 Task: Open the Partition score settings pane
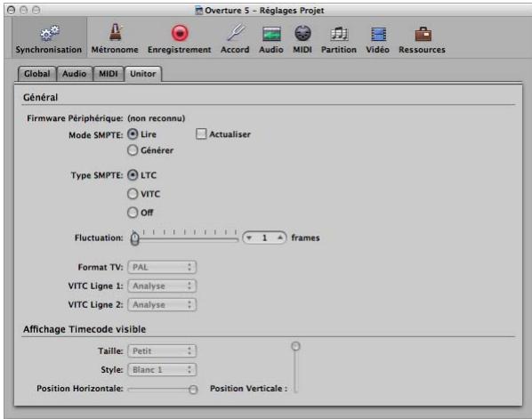(339, 39)
